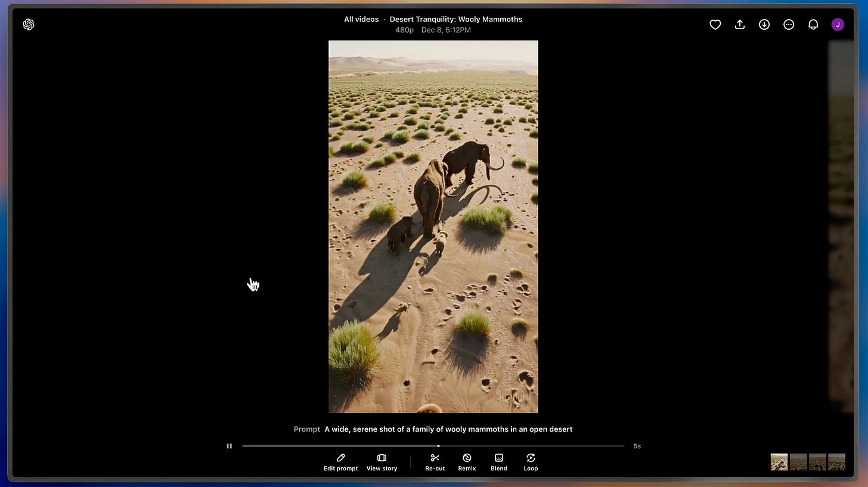868x487 pixels.
Task: Click the video title Desert Tranquility: Wooly Mammoths
Action: tap(456, 19)
